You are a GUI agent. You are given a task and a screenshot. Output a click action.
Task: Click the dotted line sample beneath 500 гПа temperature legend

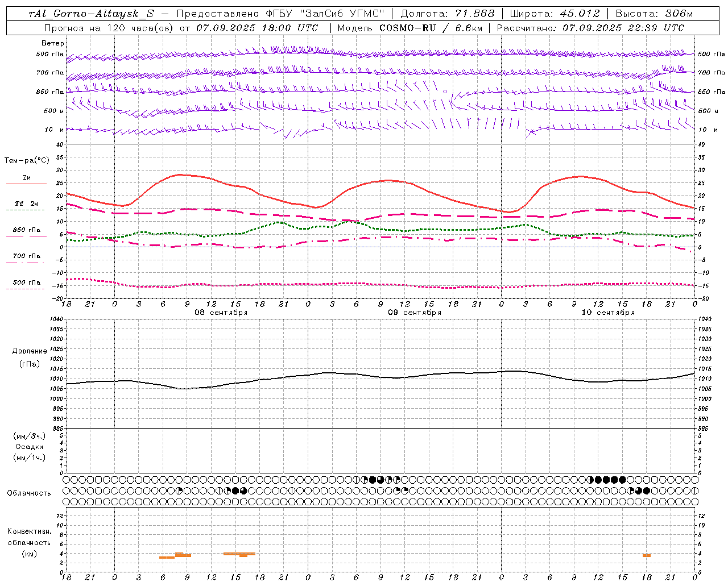(x=25, y=289)
